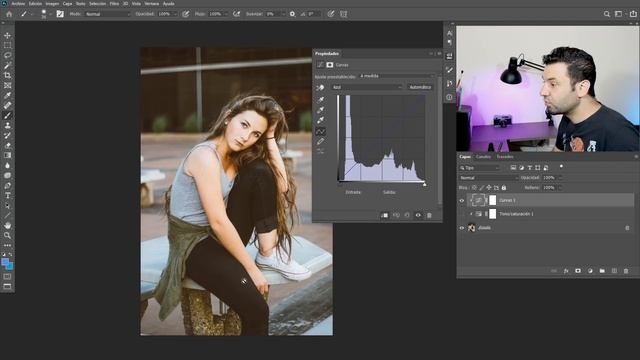Open layer blend mode dropdown Normal
Screen dimensions: 640x360
(x=488, y=178)
